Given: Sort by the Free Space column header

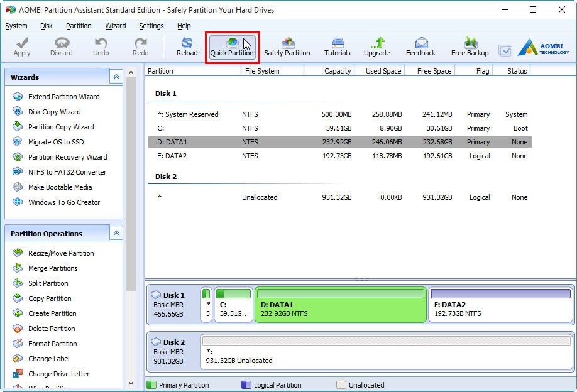Looking at the screenshot, I should pos(430,70).
